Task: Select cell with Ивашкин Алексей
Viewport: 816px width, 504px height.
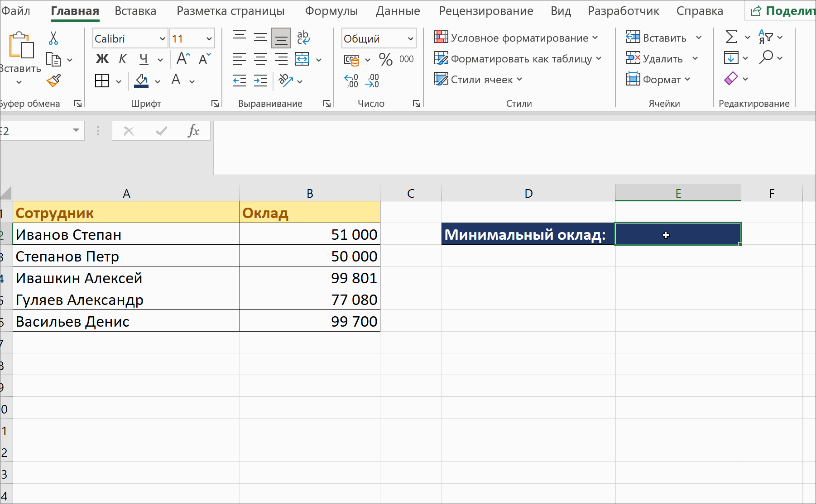Action: click(126, 278)
